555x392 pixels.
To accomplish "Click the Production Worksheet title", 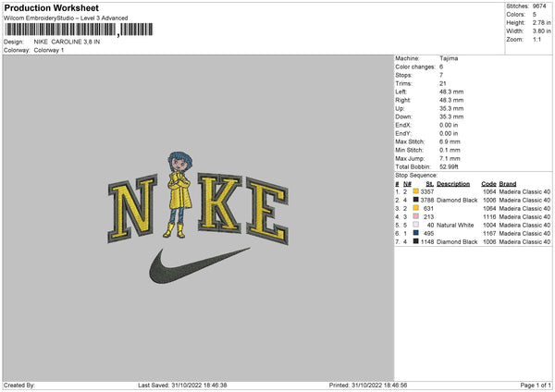I will (x=51, y=7).
